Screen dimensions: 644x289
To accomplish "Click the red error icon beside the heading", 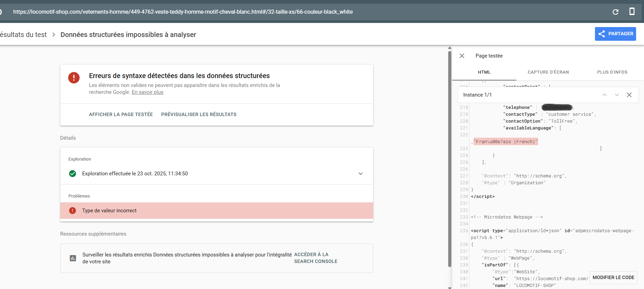I will (74, 78).
